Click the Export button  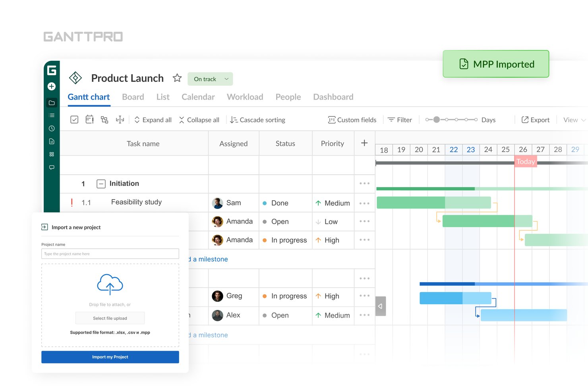click(536, 120)
